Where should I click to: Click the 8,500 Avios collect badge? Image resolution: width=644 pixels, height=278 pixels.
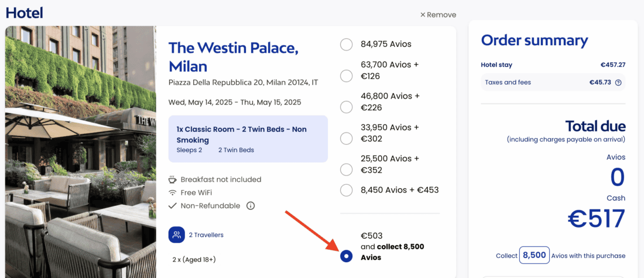pyautogui.click(x=534, y=255)
